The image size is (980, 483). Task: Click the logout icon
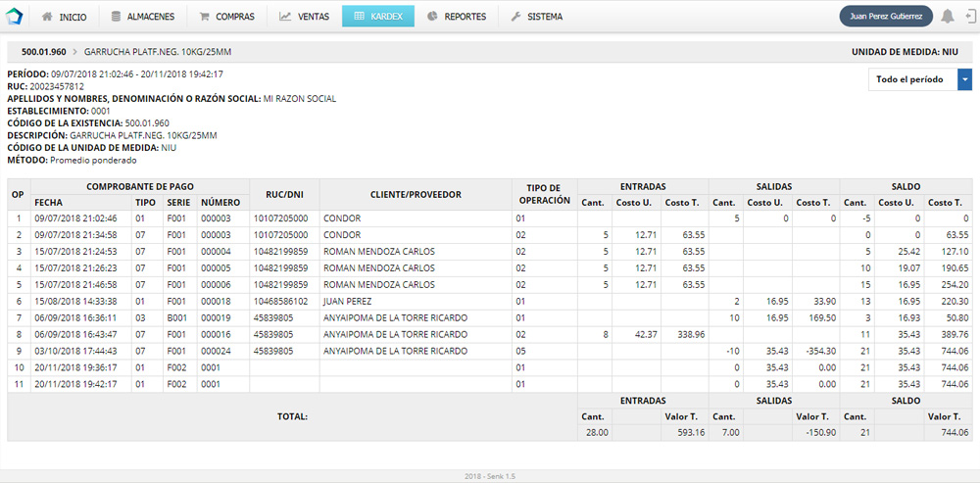pos(968,16)
